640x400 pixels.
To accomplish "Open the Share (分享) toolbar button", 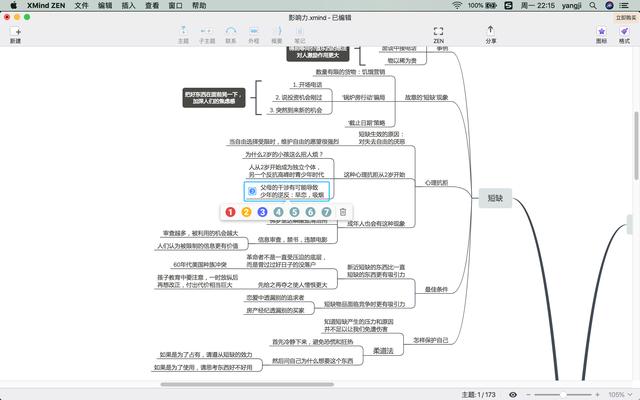I will point(491,35).
